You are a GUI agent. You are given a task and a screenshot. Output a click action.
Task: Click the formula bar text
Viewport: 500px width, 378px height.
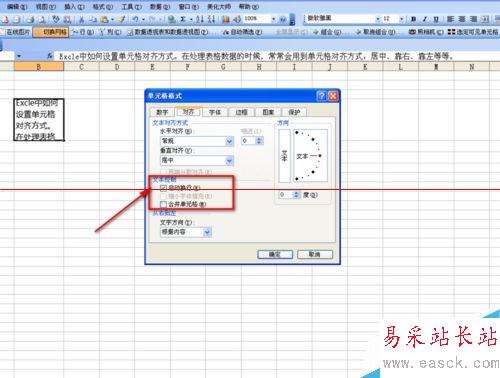point(256,56)
